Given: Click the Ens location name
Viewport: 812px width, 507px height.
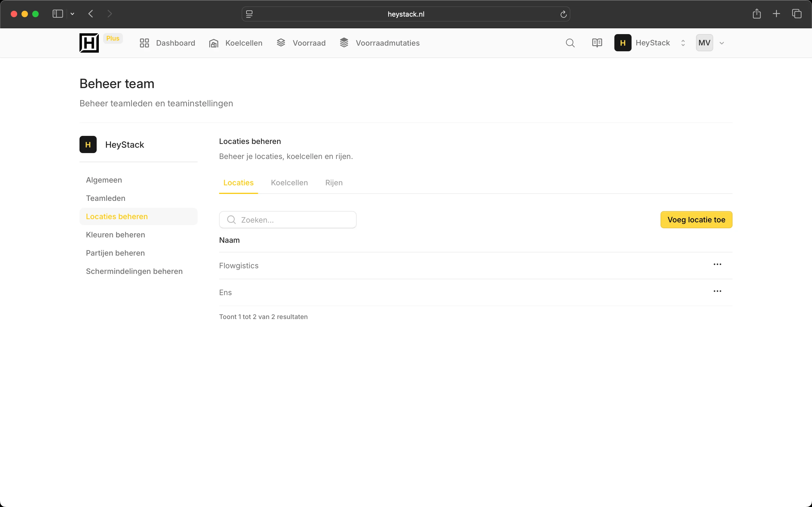Looking at the screenshot, I should point(225,292).
